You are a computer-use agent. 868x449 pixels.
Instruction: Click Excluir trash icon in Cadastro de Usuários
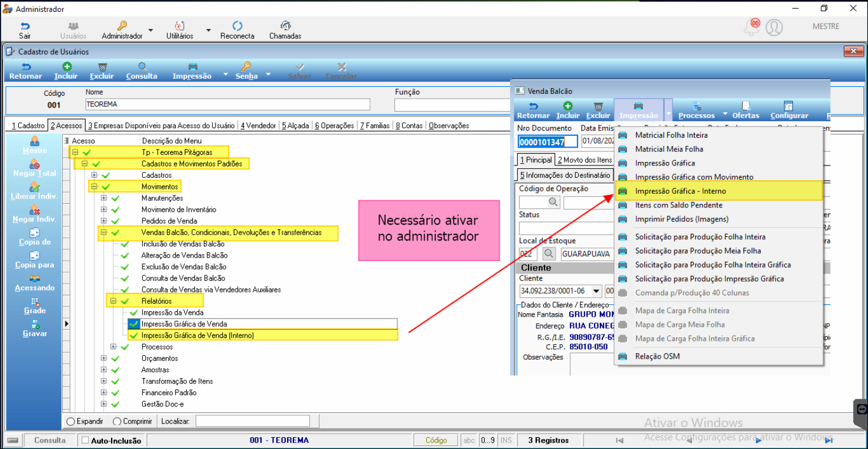pyautogui.click(x=102, y=67)
